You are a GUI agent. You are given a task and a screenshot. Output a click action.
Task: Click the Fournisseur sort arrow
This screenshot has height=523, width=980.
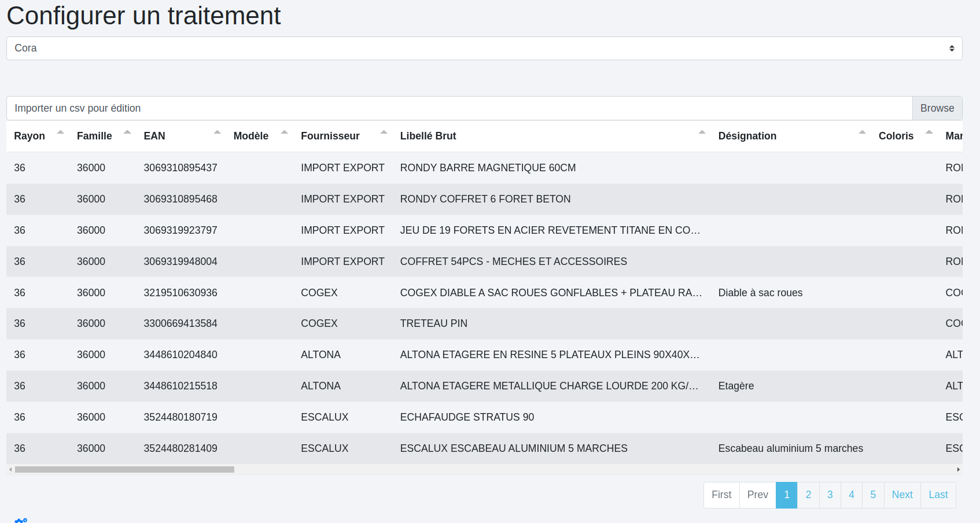384,133
